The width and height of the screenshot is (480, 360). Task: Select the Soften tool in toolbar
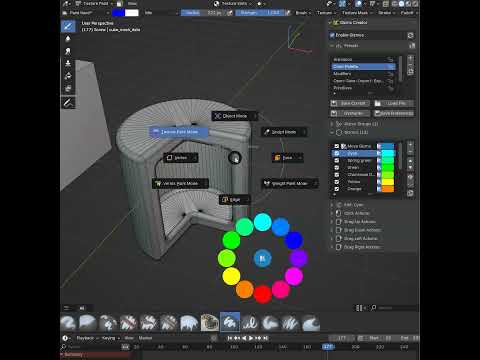(68, 39)
